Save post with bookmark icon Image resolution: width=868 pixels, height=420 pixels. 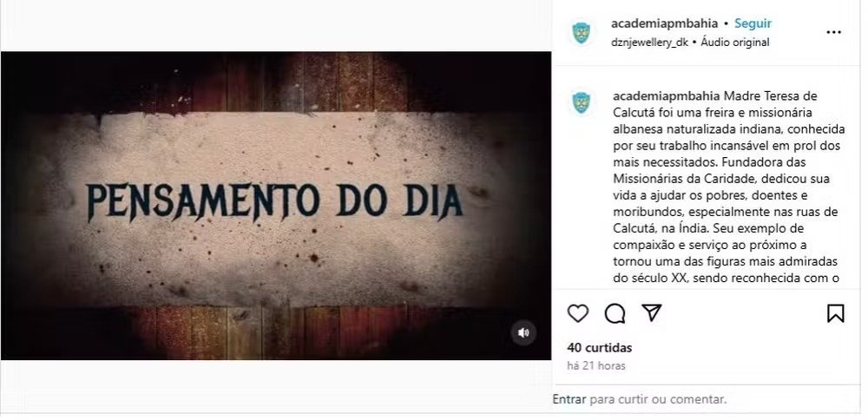[835, 314]
